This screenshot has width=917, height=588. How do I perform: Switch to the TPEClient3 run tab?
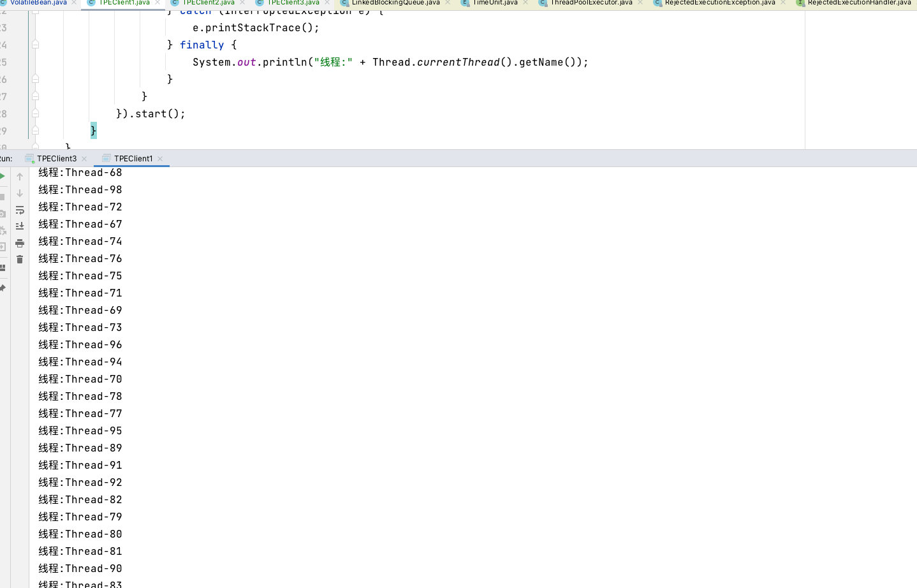coord(56,159)
